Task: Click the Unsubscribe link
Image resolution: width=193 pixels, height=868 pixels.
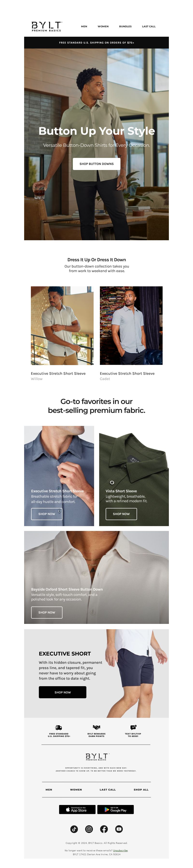Action: (x=120, y=850)
